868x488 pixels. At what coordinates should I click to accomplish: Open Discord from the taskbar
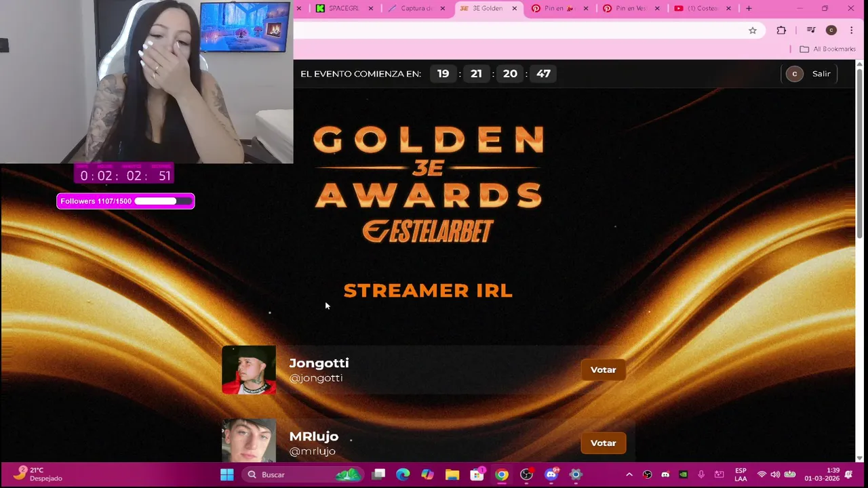pyautogui.click(x=551, y=474)
